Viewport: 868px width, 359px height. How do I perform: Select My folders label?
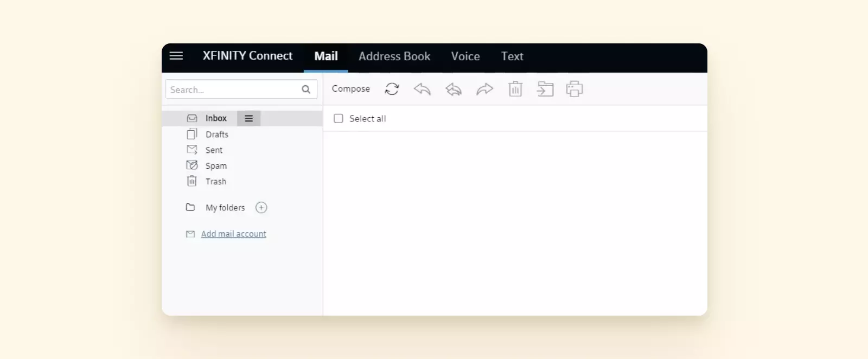point(225,208)
